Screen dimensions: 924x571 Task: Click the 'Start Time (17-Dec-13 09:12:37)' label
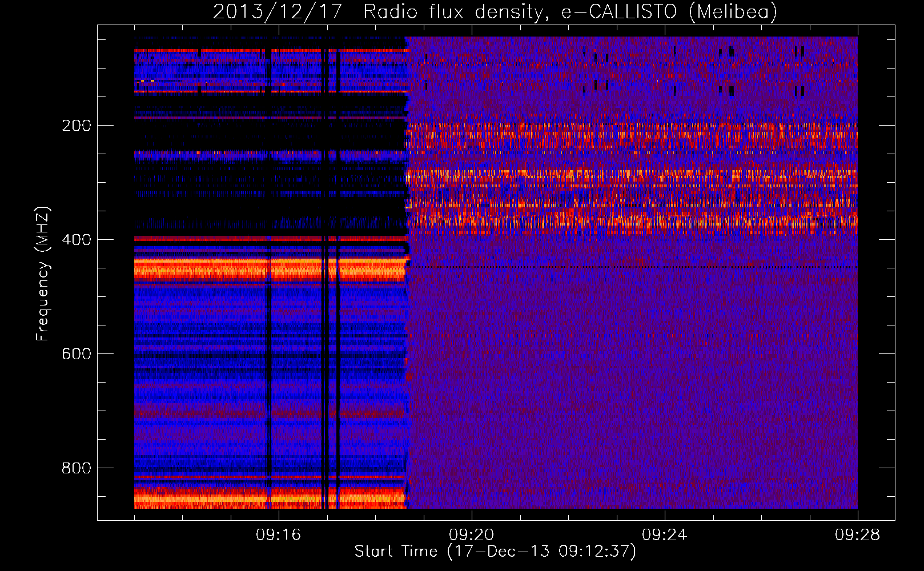(x=495, y=552)
